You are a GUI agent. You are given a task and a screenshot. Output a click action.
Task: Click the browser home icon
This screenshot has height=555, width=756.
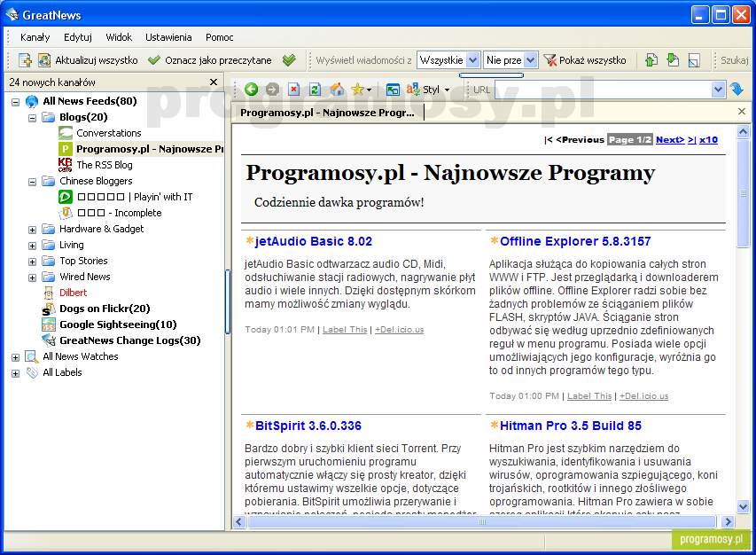pyautogui.click(x=337, y=90)
